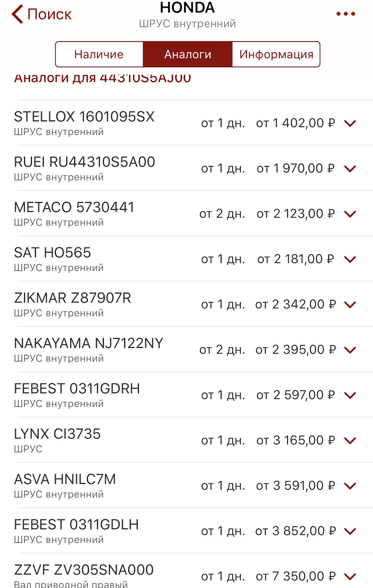Expand METACO 5730441 price details
This screenshot has height=588, width=373.
tap(350, 214)
